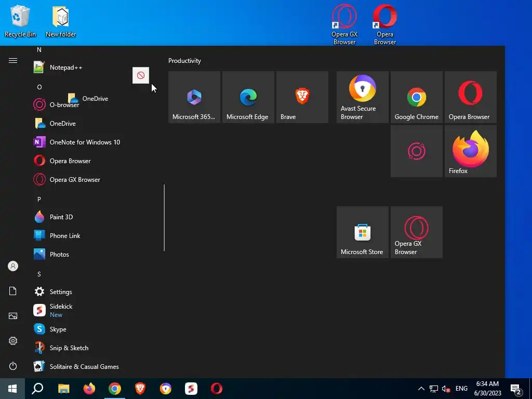This screenshot has height=399, width=532.
Task: Open the notification center
Action: tap(516, 389)
